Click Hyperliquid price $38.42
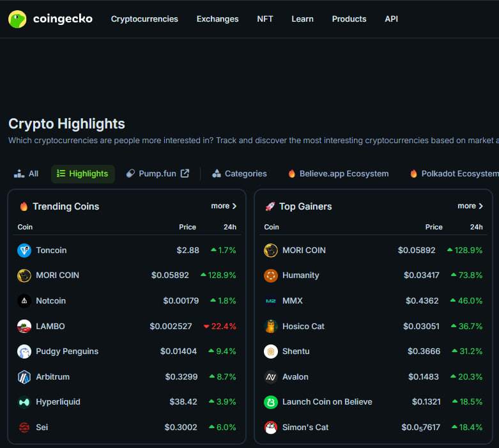 click(x=183, y=402)
